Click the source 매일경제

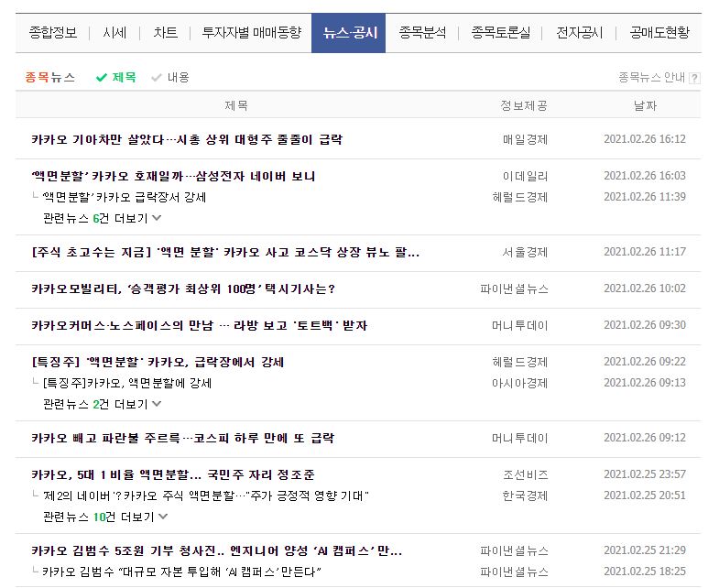(x=525, y=139)
